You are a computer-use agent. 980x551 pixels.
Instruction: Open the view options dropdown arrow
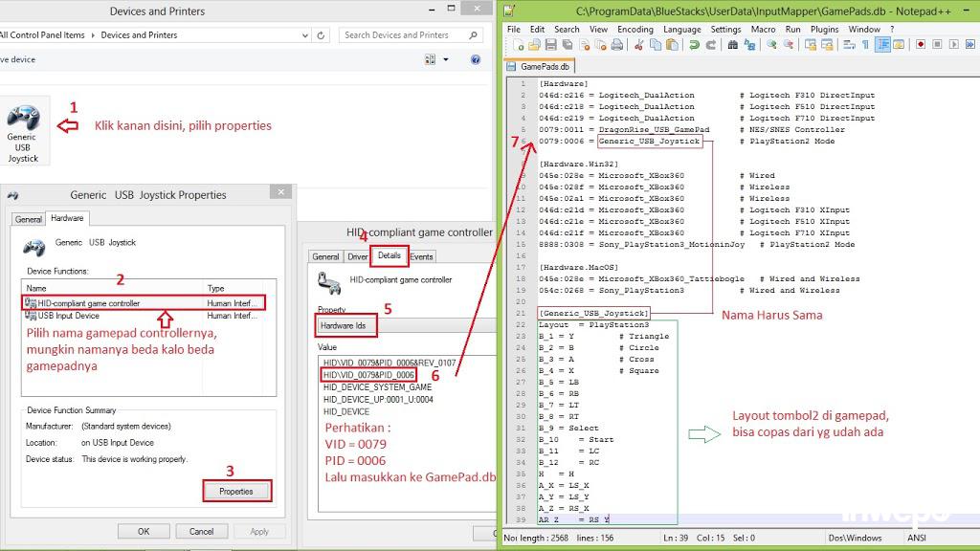click(x=446, y=59)
